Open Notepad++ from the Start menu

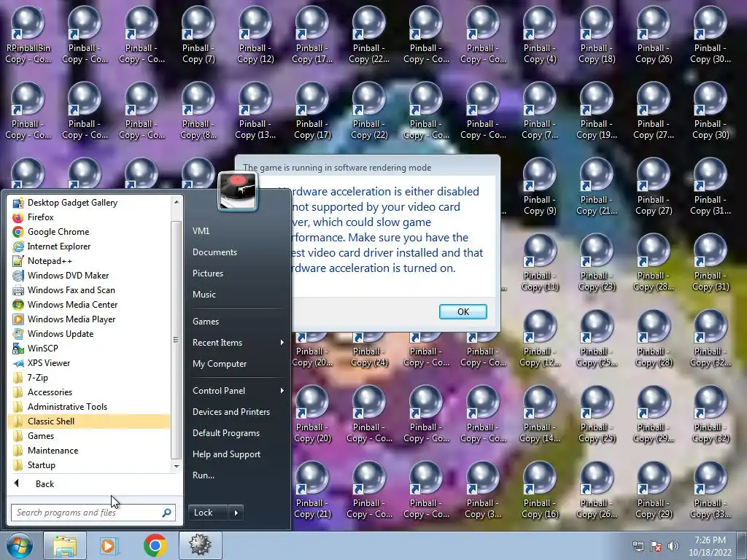point(89,261)
